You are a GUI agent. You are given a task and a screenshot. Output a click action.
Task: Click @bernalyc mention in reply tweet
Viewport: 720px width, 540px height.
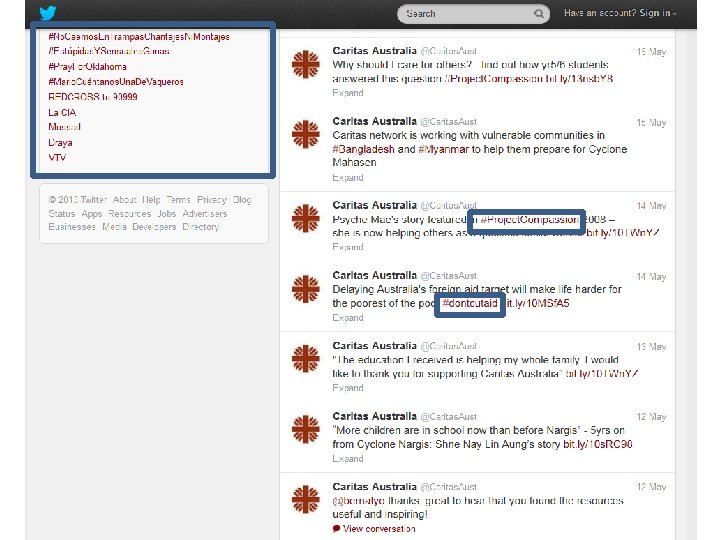click(x=359, y=501)
